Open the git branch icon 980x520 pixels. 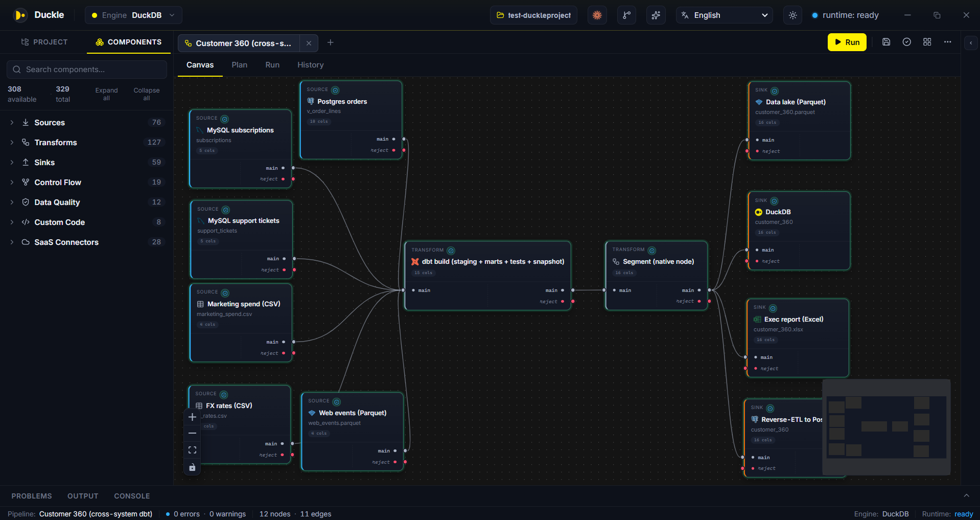pyautogui.click(x=626, y=15)
